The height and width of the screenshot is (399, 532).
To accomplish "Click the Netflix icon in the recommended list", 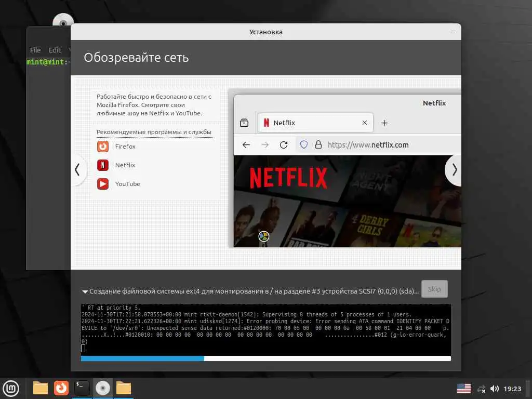I will [103, 165].
